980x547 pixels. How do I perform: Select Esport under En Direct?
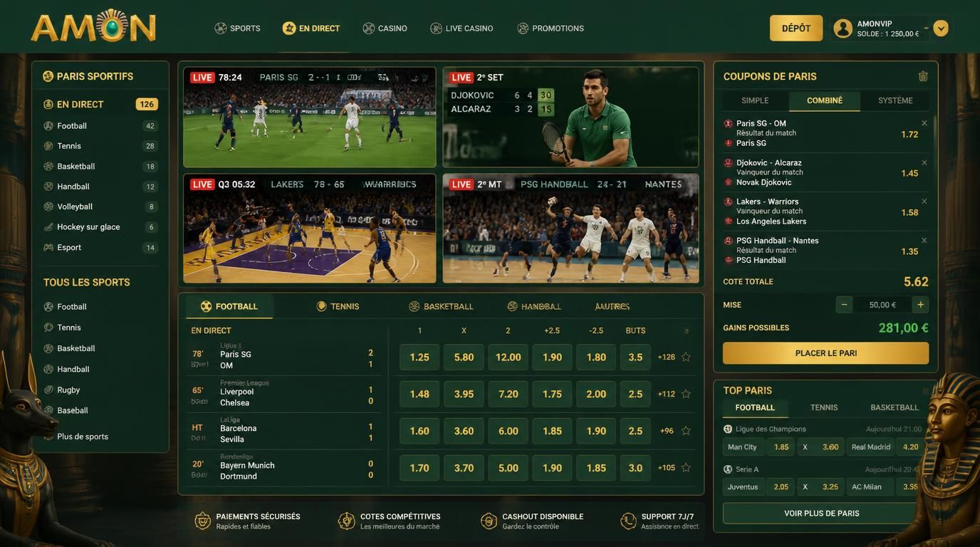point(100,247)
